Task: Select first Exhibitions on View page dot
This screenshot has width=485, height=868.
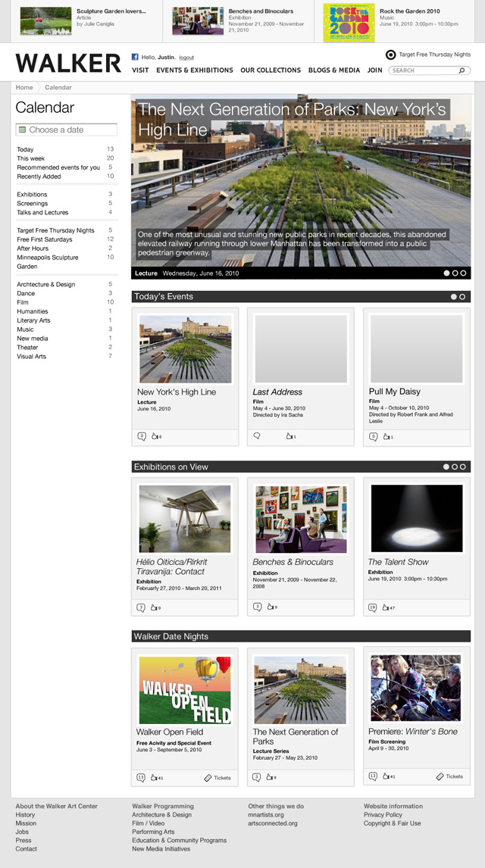Action: 446,467
